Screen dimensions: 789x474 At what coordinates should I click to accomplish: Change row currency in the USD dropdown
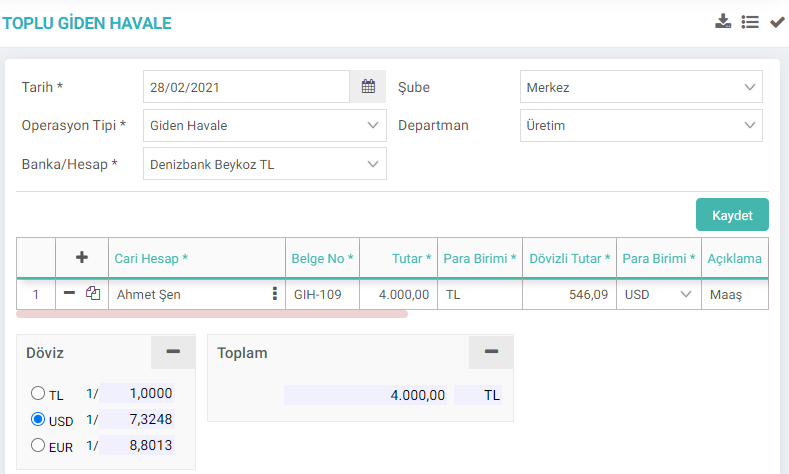point(659,295)
